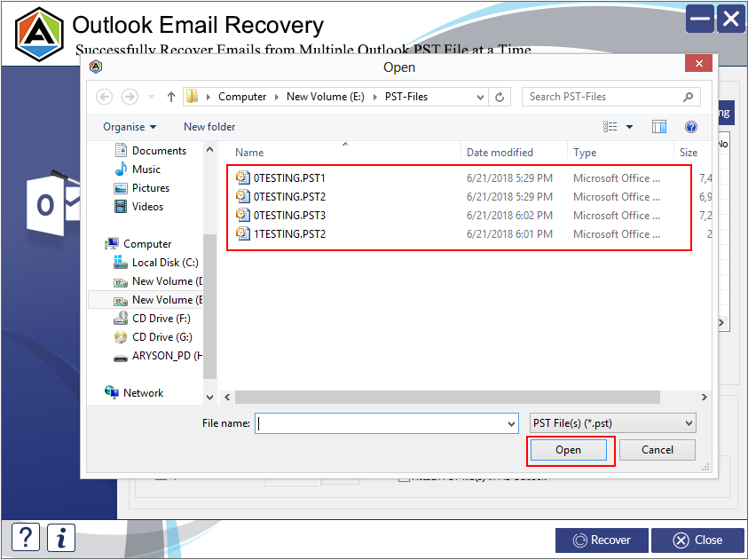Click the Close button in main window

point(697,540)
